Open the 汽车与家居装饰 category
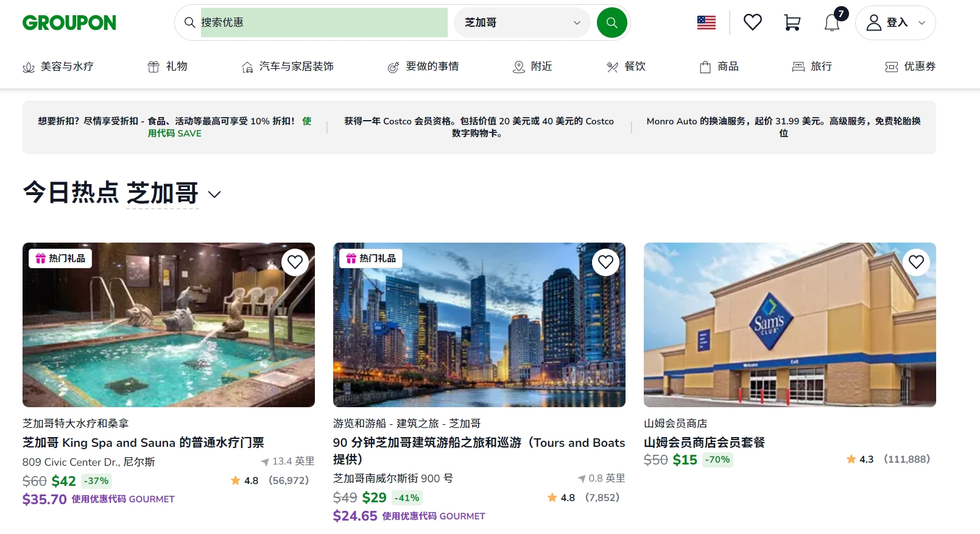 tap(287, 66)
